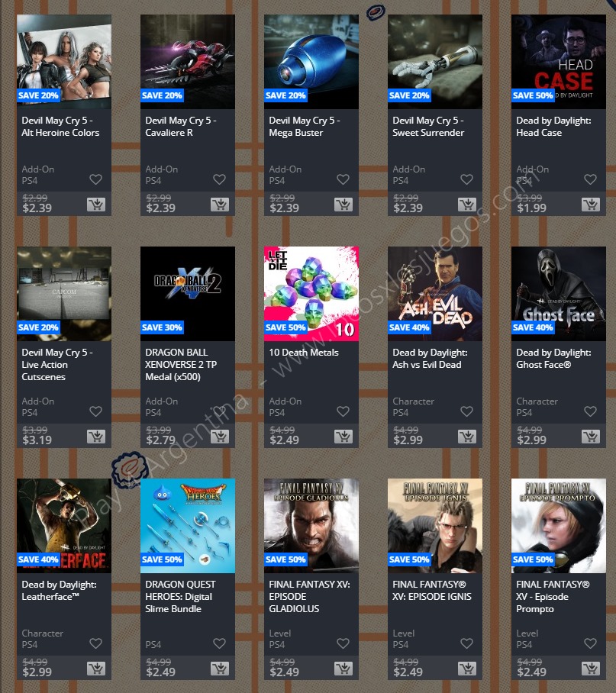Add Dead by Daylight Ghost Face to cart
The height and width of the screenshot is (693, 616).
(x=591, y=437)
